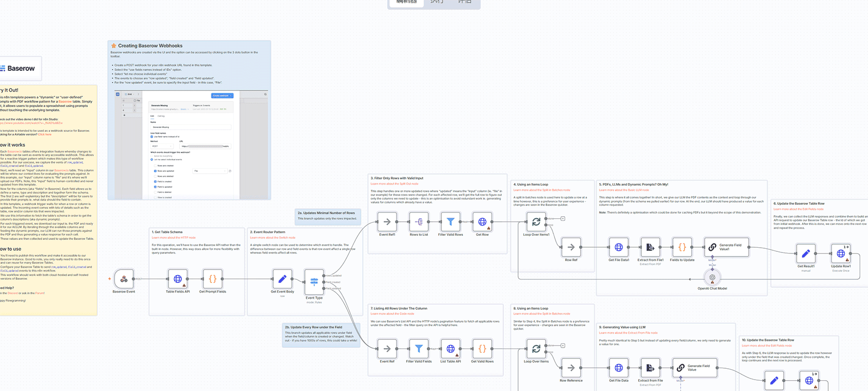Click the Generate Field Value1 chain node
Screen dimensions: 868x391
tap(726, 247)
